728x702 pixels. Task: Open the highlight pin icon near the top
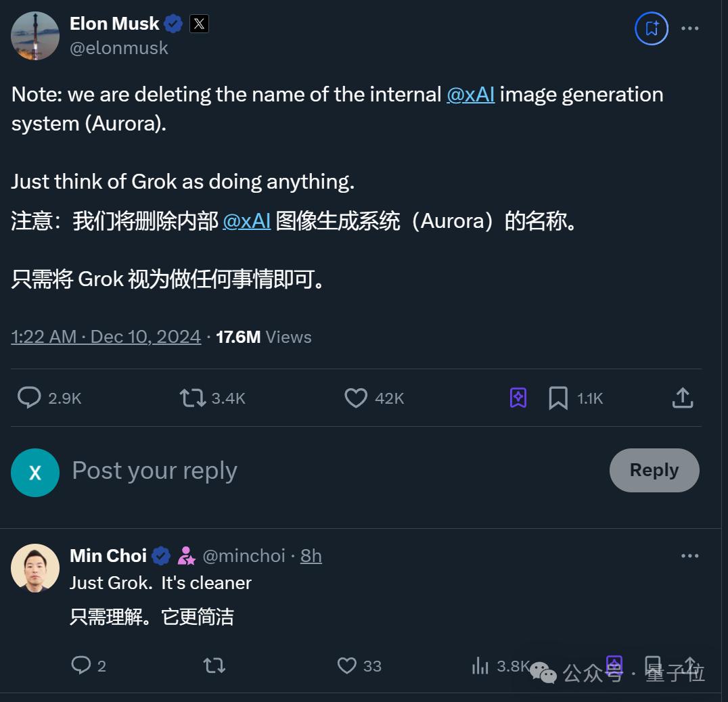[650, 28]
